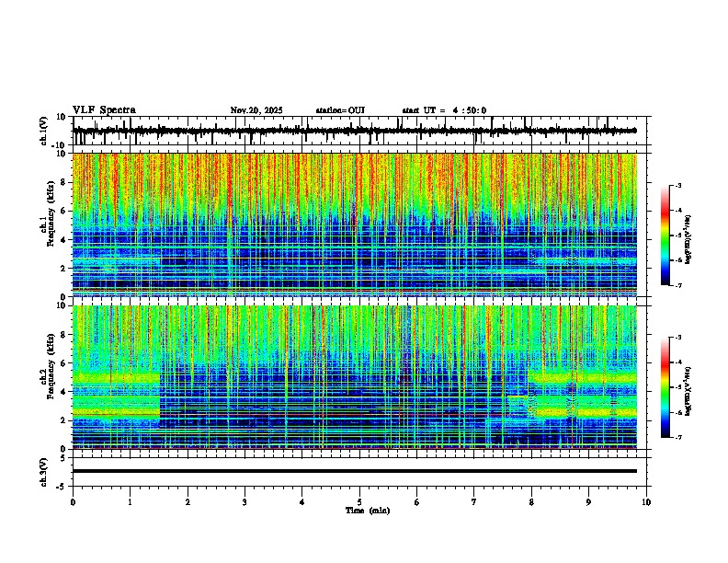Viewport: 728px width, 563px height.
Task: Click the 'Time (min)' axis label
Action: 368,511
